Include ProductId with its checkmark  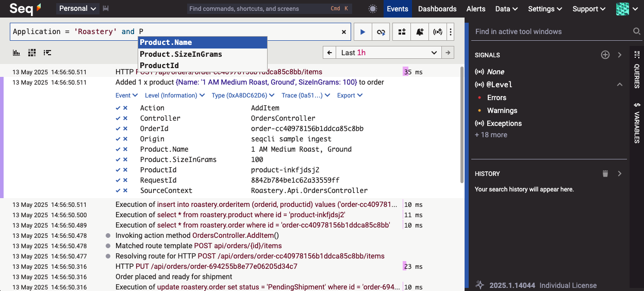(x=119, y=170)
